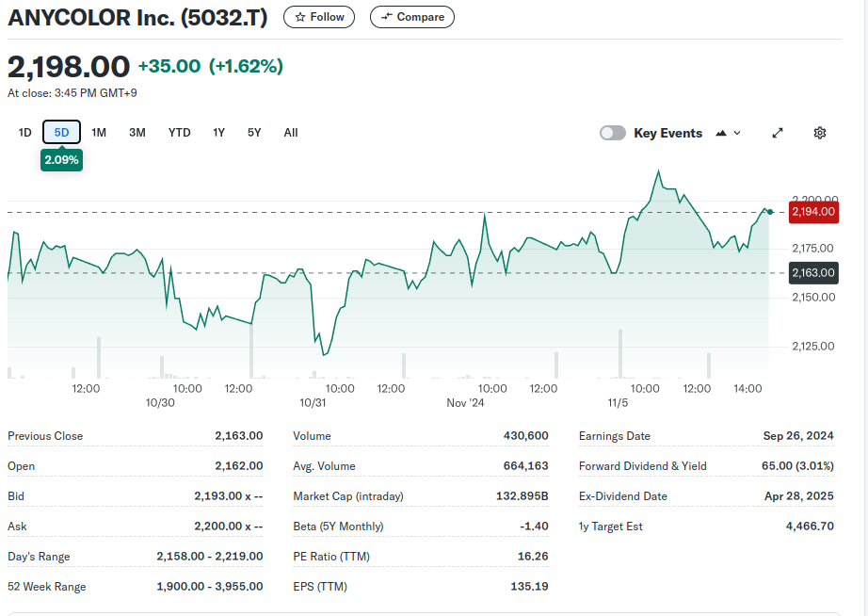This screenshot has width=868, height=616.
Task: Click the EPS value 135.19
Action: click(x=529, y=586)
